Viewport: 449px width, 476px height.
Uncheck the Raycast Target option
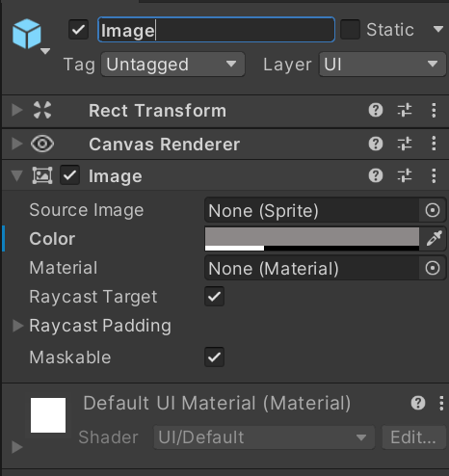click(214, 296)
